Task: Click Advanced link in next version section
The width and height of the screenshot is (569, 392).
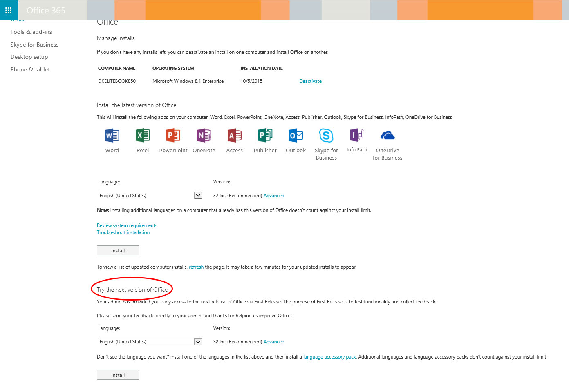Action: coord(274,342)
